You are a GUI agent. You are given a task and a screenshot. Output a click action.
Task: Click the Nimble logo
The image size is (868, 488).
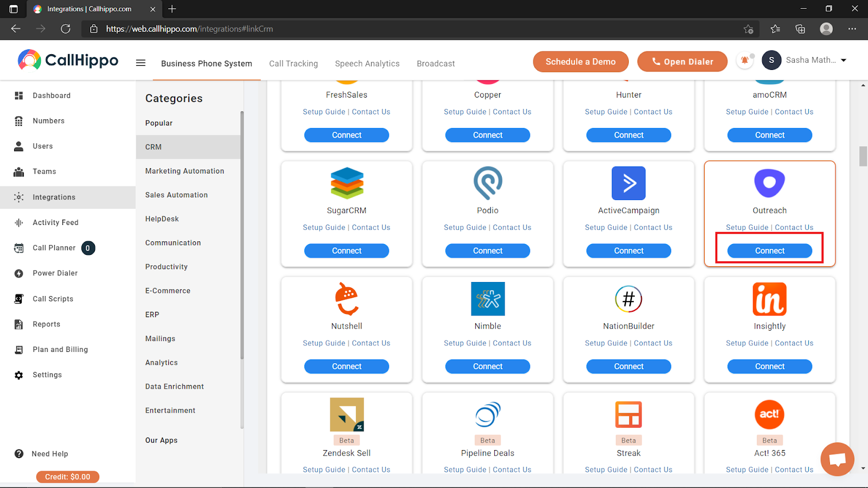click(488, 299)
